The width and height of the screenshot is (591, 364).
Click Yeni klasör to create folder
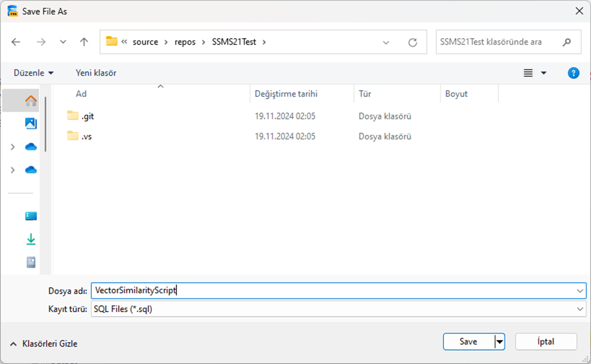[x=96, y=73]
